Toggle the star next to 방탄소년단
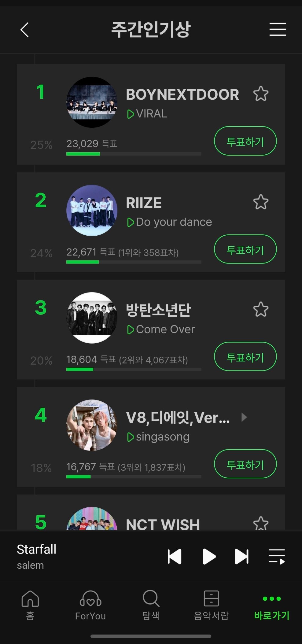302x644 pixels. 261,309
